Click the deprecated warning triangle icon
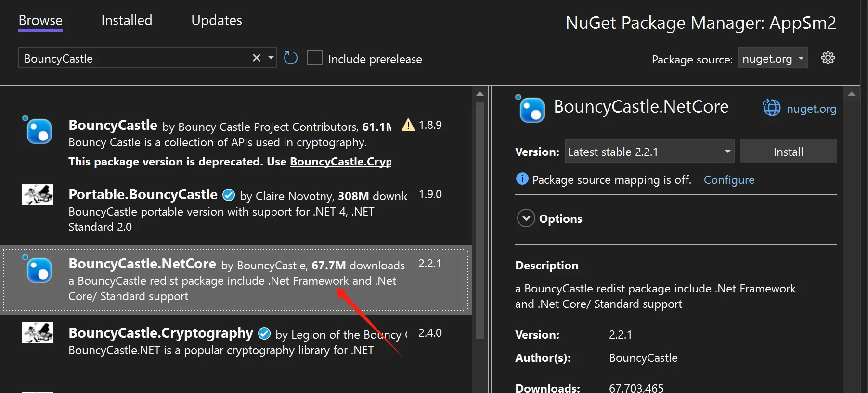The height and width of the screenshot is (393, 868). coord(408,125)
